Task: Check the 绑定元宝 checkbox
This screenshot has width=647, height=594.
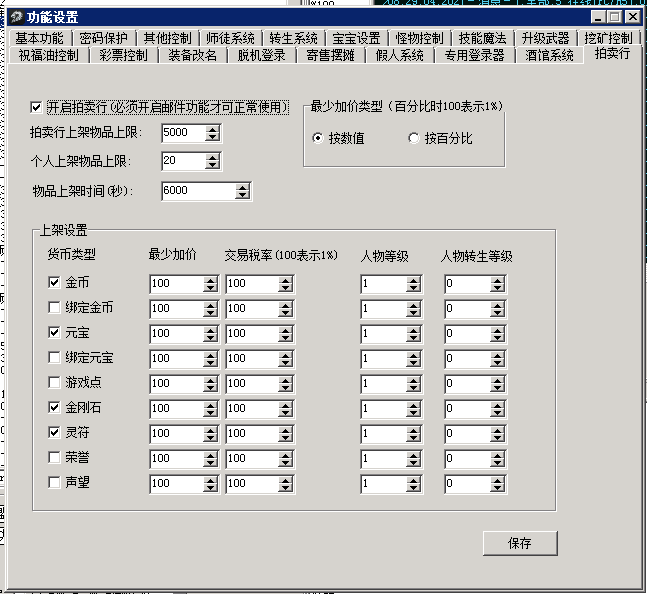Action: 54,357
